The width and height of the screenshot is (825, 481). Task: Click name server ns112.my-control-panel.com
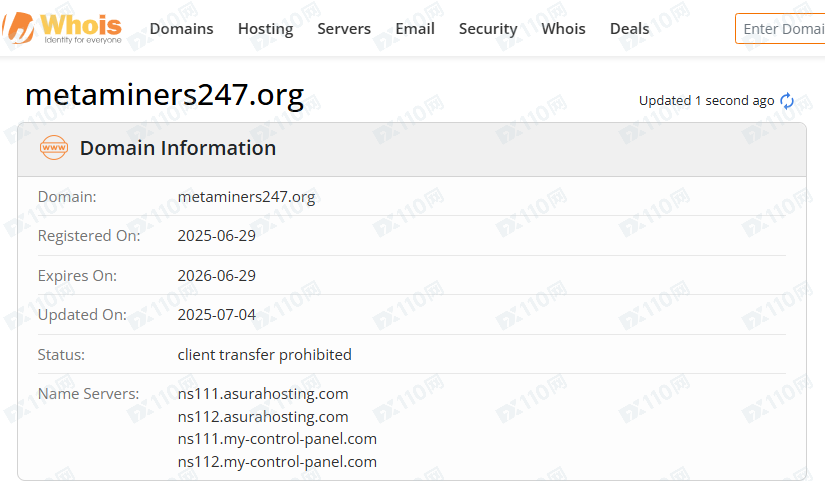tap(277, 461)
